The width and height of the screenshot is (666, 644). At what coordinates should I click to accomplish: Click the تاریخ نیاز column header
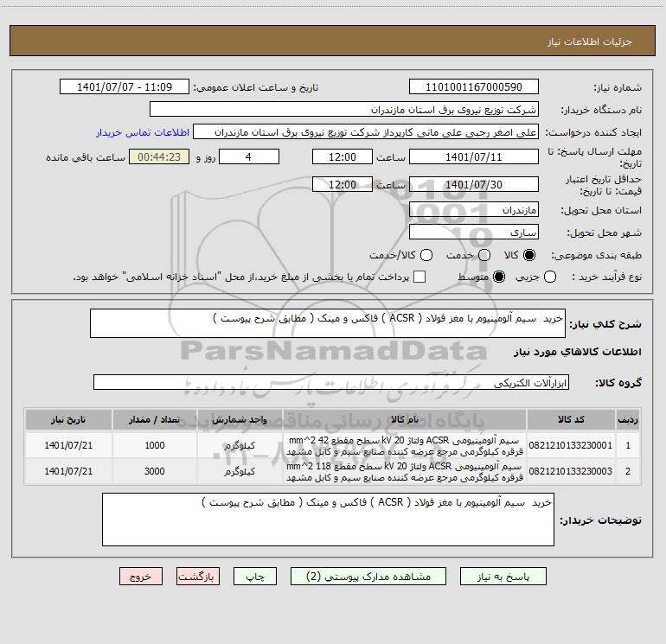point(68,420)
